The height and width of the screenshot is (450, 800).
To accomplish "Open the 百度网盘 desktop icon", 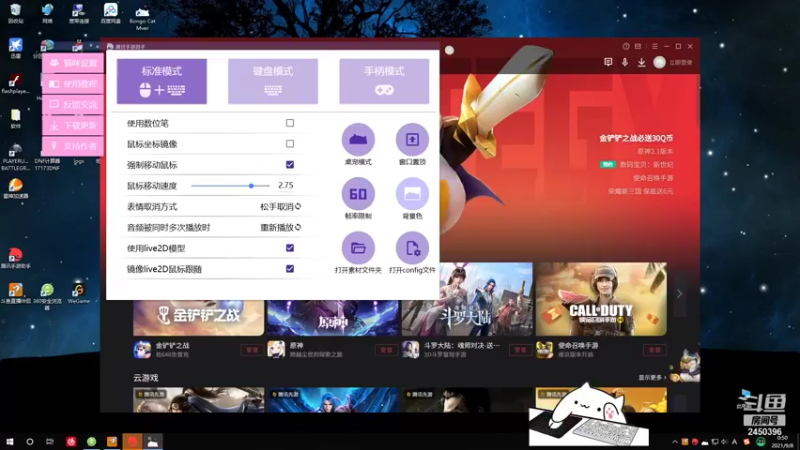I will [111, 14].
